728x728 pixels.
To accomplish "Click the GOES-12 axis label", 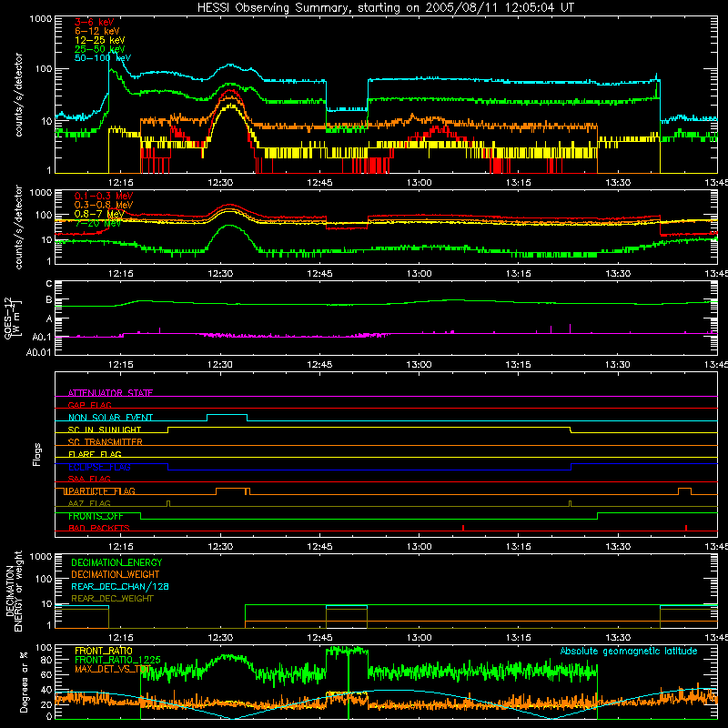I will (12, 318).
